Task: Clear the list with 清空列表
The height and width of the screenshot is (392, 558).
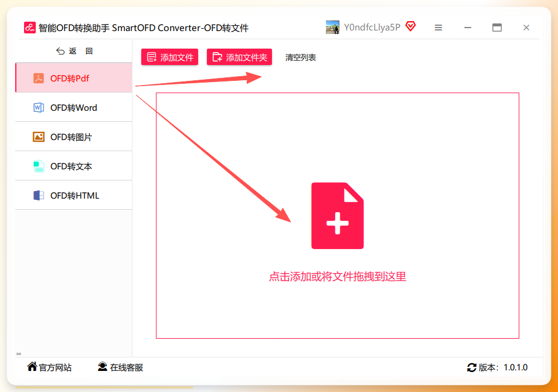Action: pyautogui.click(x=301, y=57)
